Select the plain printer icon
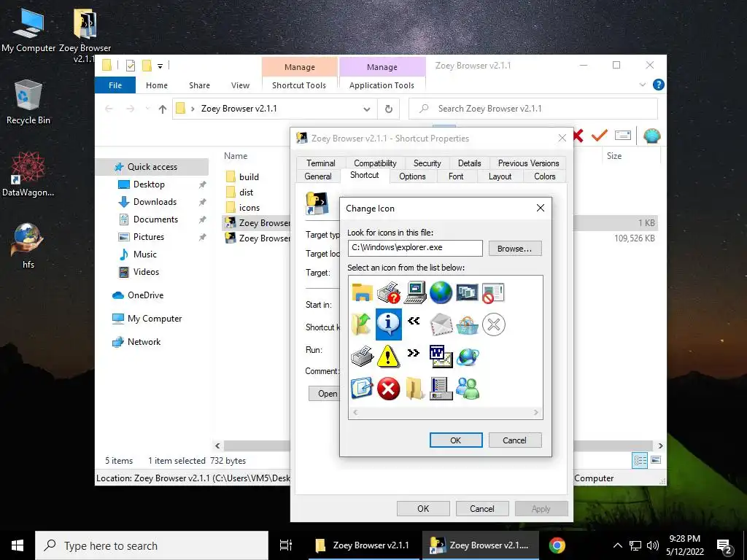This screenshot has height=560, width=747. click(362, 356)
